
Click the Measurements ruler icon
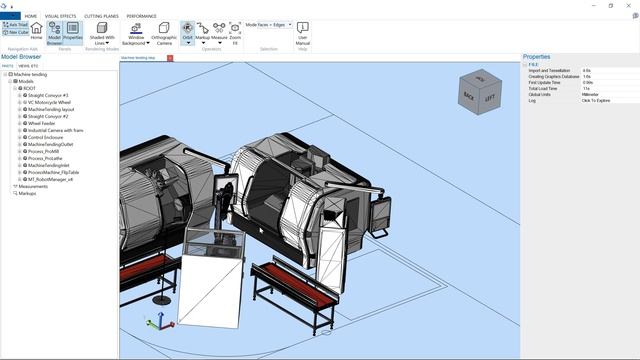[x=15, y=186]
